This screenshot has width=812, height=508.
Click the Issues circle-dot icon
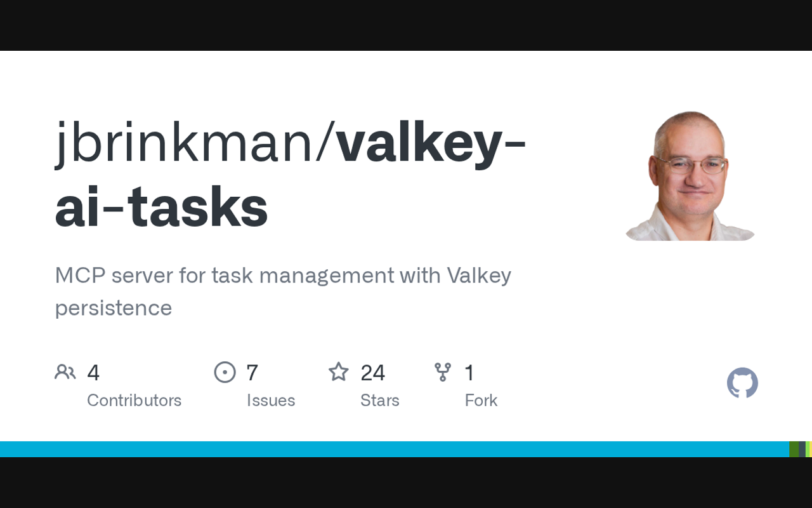pos(225,372)
